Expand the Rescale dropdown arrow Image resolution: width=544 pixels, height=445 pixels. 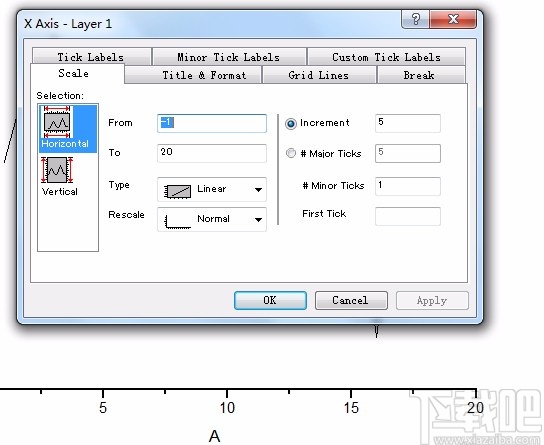258,220
